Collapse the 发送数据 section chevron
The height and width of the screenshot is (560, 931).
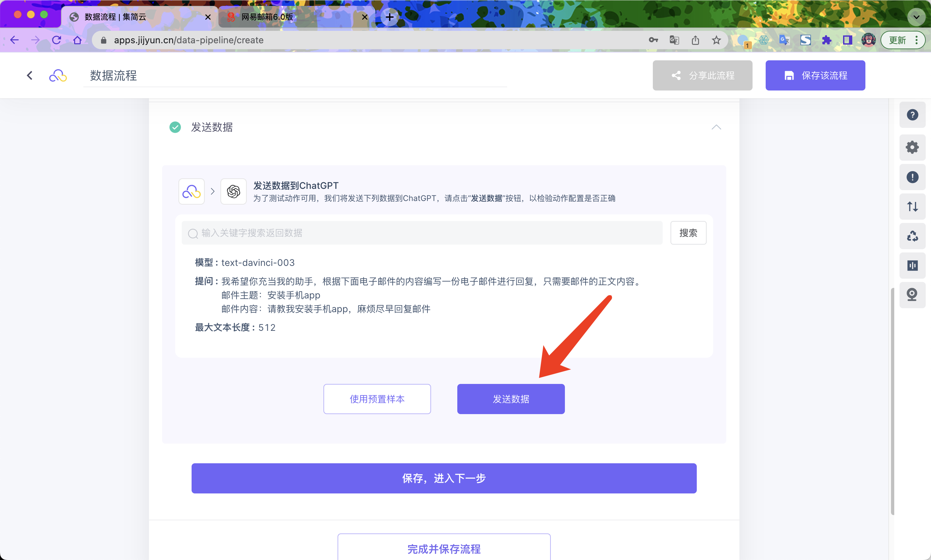(716, 128)
